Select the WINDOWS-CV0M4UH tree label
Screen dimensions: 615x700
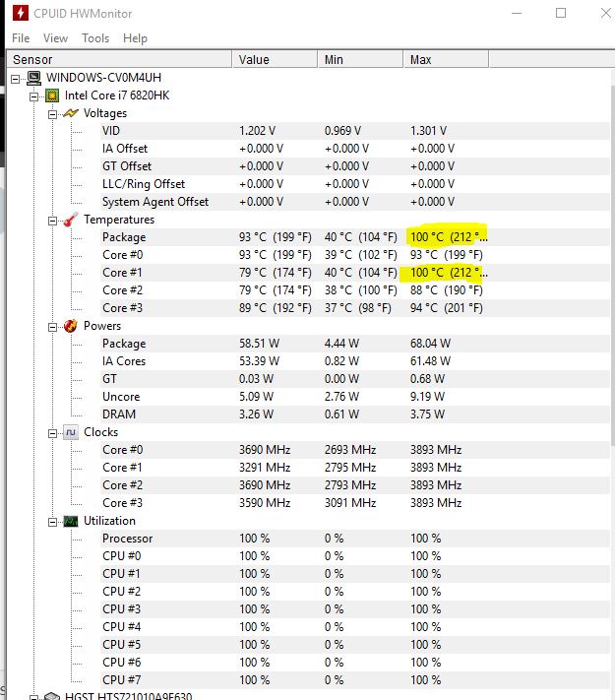(103, 78)
